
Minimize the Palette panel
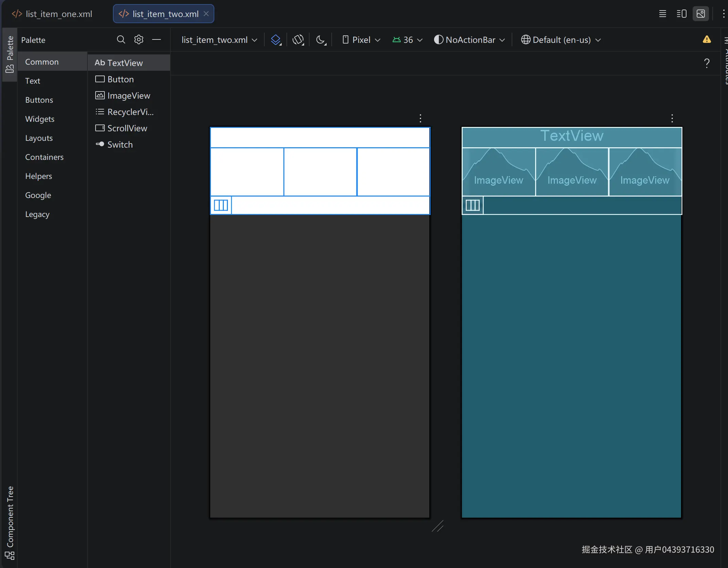pos(156,40)
